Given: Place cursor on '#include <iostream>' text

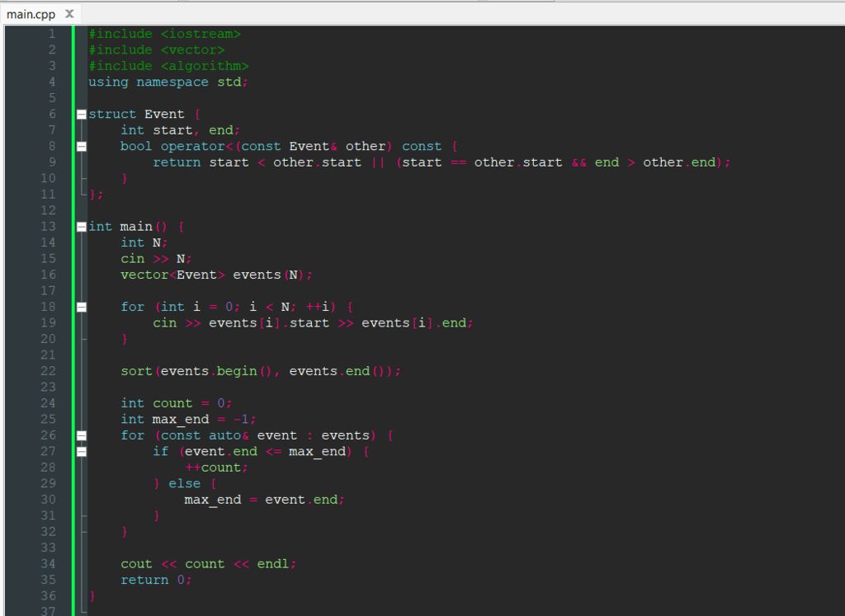Looking at the screenshot, I should click(164, 34).
